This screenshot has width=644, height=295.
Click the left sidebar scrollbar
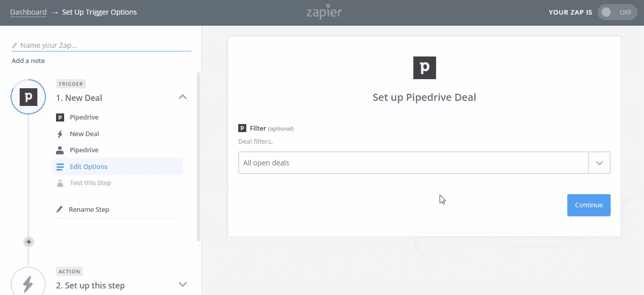(x=198, y=156)
